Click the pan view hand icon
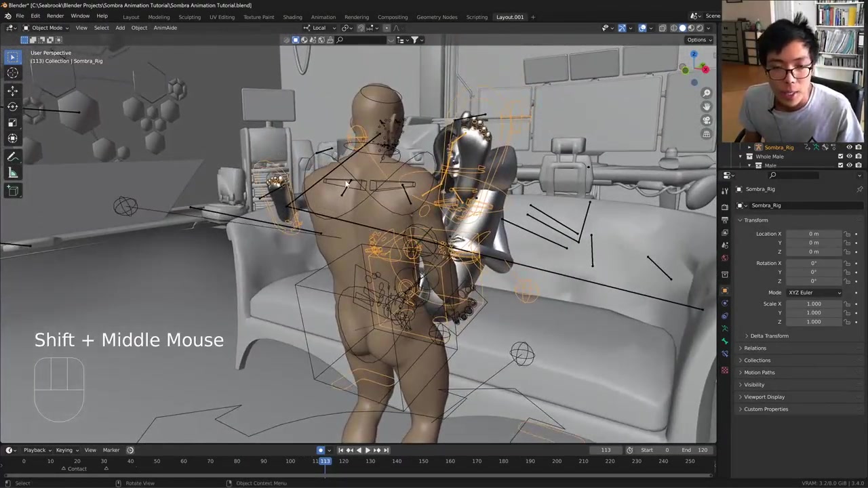 point(707,106)
